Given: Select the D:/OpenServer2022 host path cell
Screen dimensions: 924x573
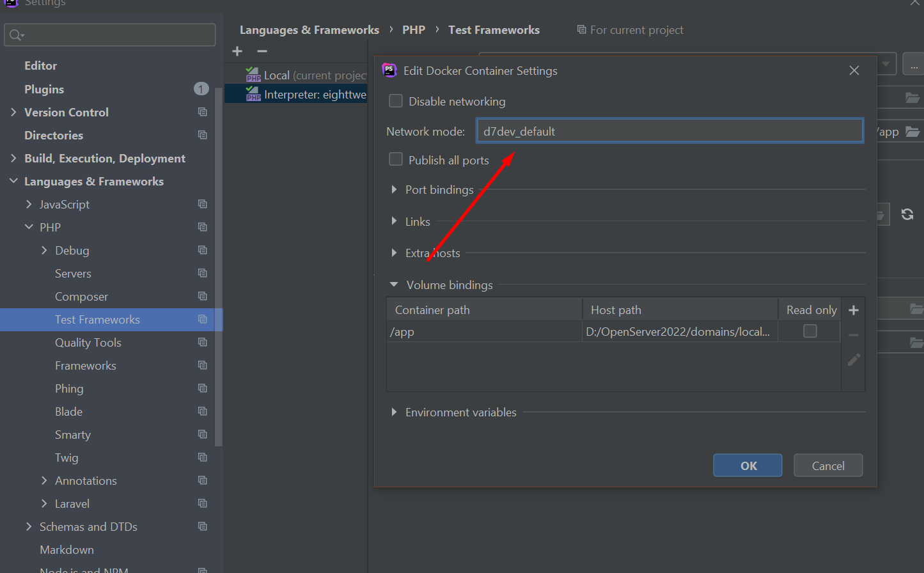Looking at the screenshot, I should click(x=680, y=331).
